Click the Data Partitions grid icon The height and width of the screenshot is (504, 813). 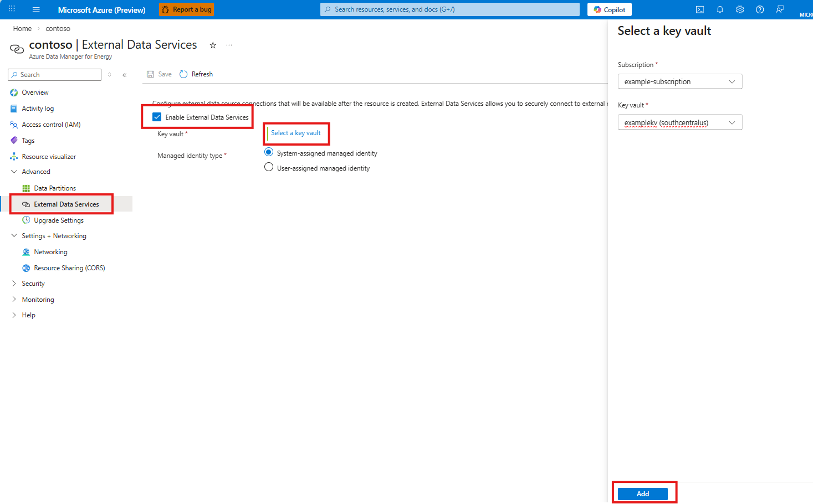26,188
